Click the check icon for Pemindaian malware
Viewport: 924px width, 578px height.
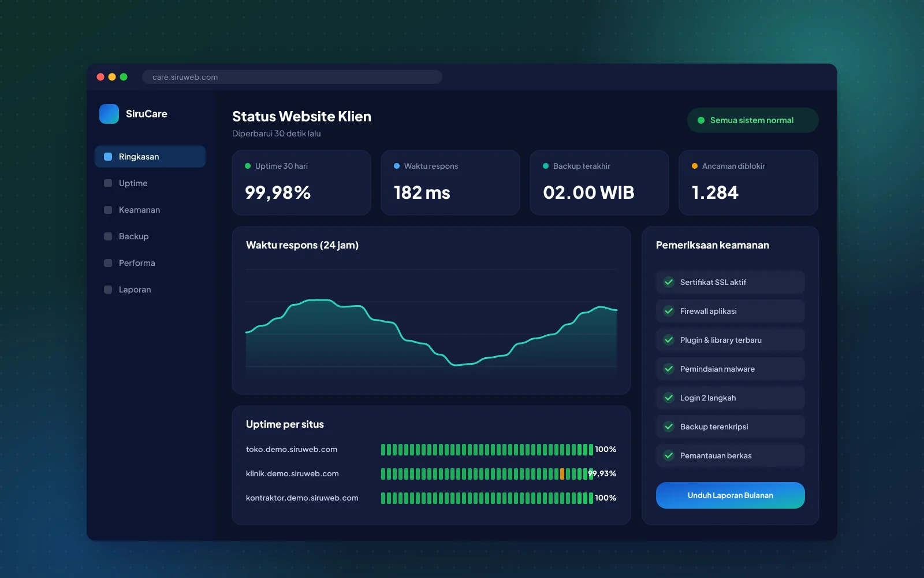point(669,369)
